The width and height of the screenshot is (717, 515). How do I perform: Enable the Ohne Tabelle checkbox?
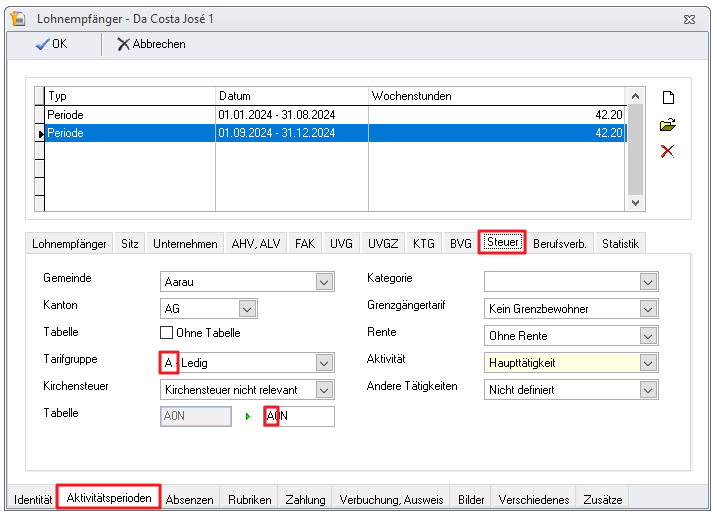click(167, 334)
